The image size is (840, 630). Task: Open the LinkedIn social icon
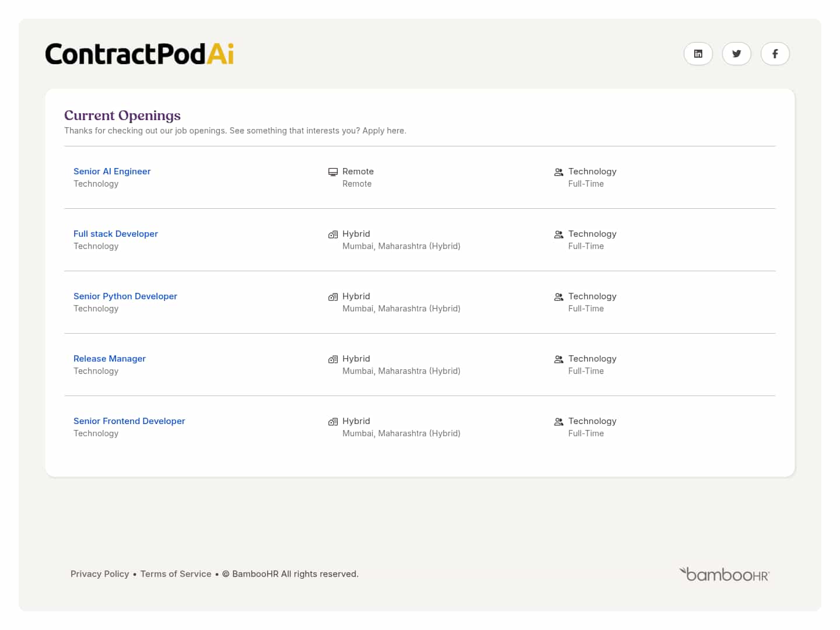point(698,54)
